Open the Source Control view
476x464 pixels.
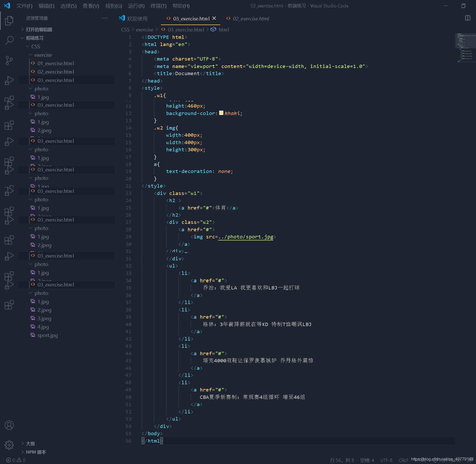coord(9,61)
